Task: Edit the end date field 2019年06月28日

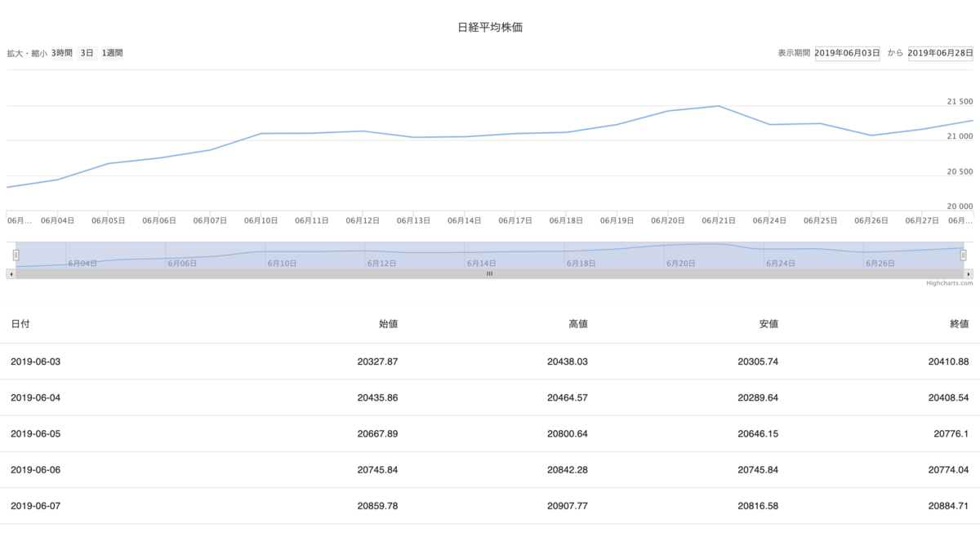Action: pos(941,53)
